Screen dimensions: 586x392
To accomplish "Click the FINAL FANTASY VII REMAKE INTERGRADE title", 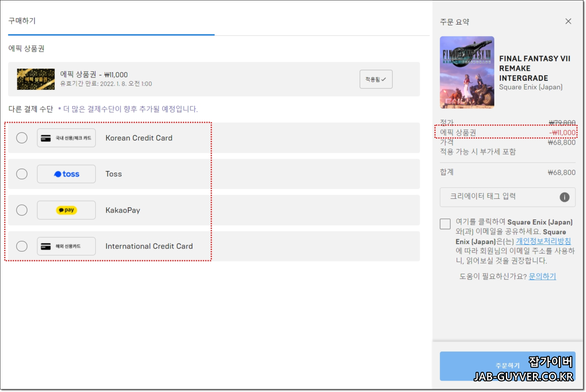I will [535, 68].
